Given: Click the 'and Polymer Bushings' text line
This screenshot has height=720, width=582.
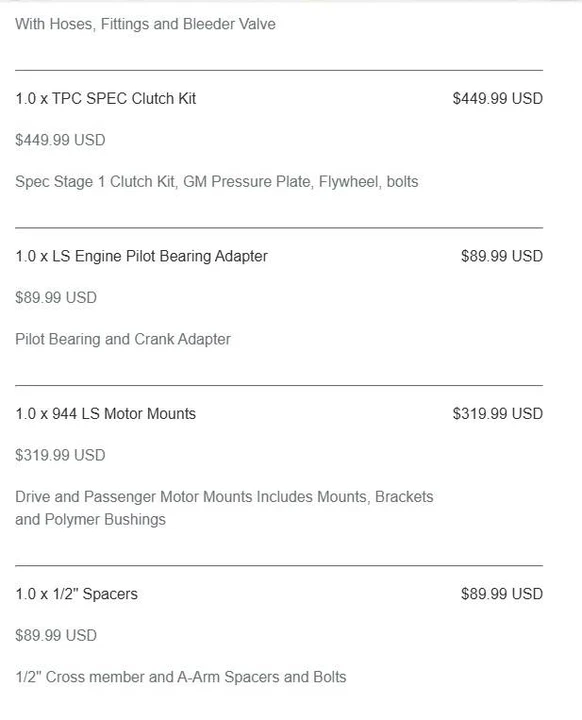Looking at the screenshot, I should click(90, 519).
